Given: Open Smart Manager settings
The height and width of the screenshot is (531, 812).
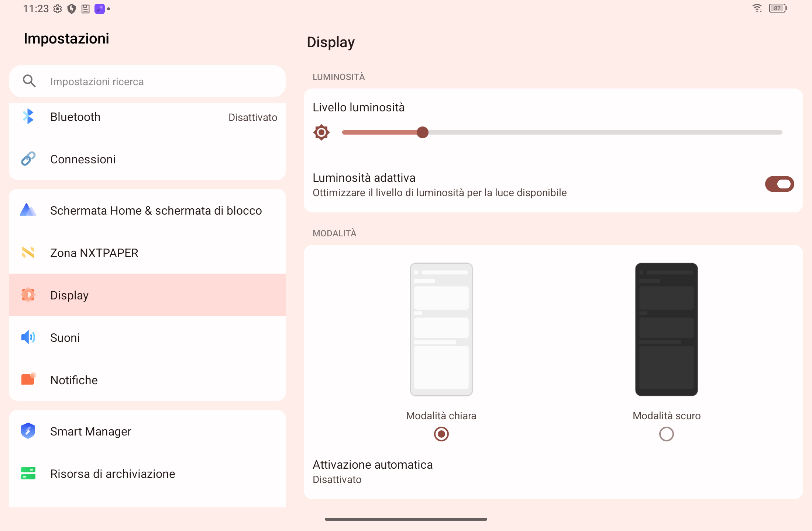Looking at the screenshot, I should click(147, 431).
